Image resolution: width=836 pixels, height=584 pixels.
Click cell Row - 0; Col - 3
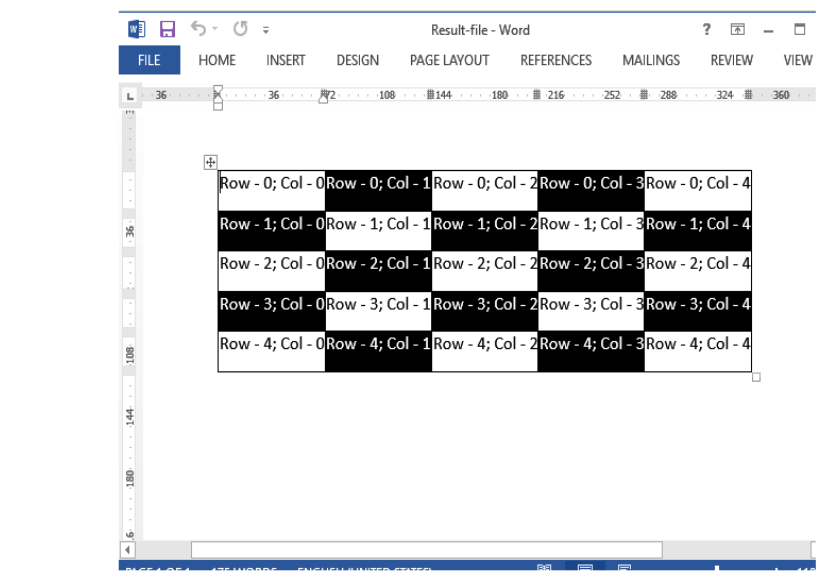pos(591,190)
